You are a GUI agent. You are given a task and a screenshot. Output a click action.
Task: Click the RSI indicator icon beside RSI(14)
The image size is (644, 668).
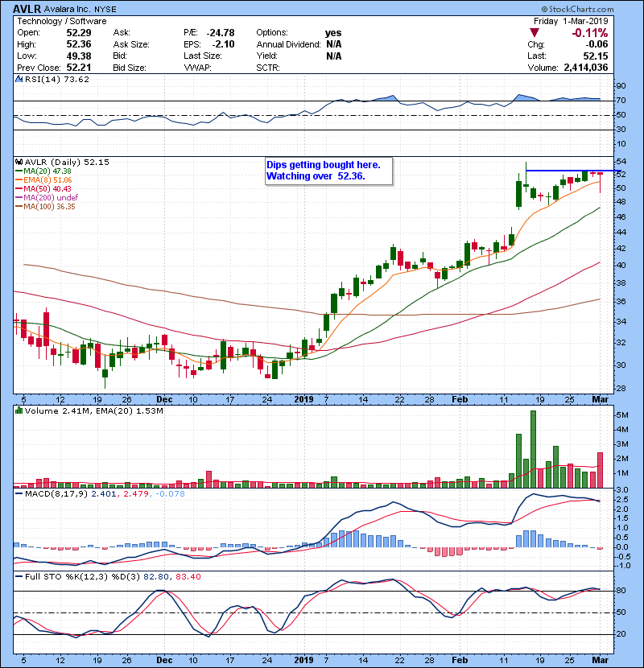coord(19,79)
